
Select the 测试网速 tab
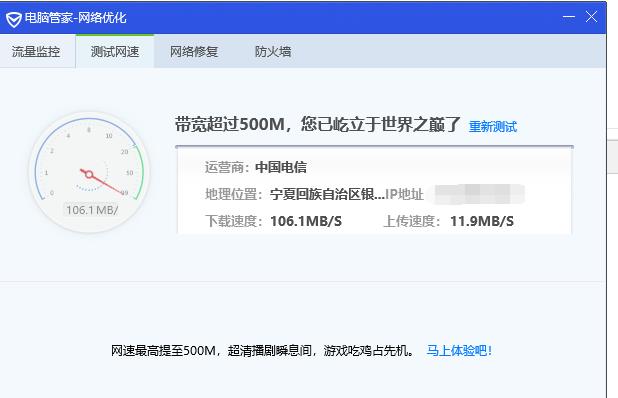[115, 52]
